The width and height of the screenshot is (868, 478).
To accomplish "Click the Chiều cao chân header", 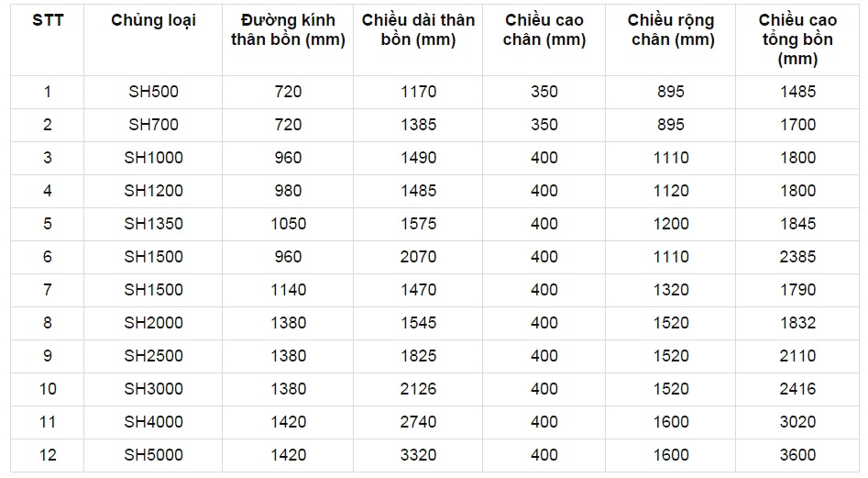I will point(544,30).
